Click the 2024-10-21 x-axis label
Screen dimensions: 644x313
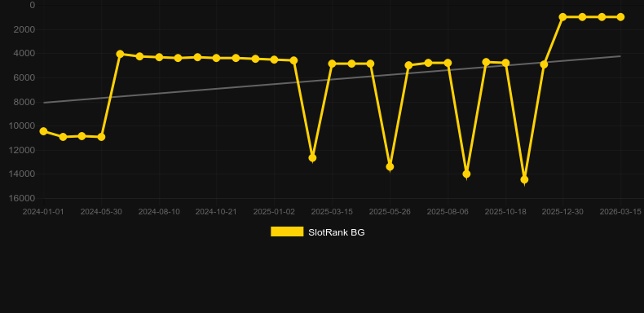pyautogui.click(x=216, y=212)
